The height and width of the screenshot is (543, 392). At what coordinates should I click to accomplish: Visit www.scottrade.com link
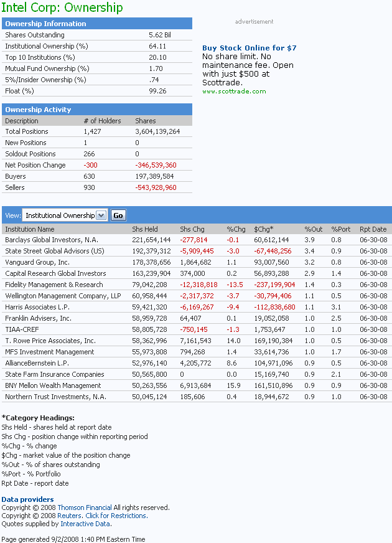pyautogui.click(x=234, y=92)
